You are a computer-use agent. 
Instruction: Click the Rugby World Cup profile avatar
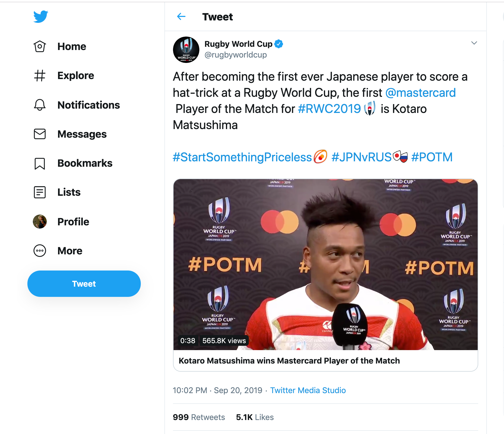[186, 50]
